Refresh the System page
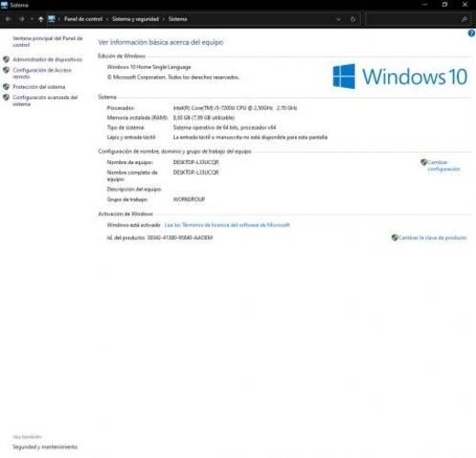476x458 pixels. point(353,19)
